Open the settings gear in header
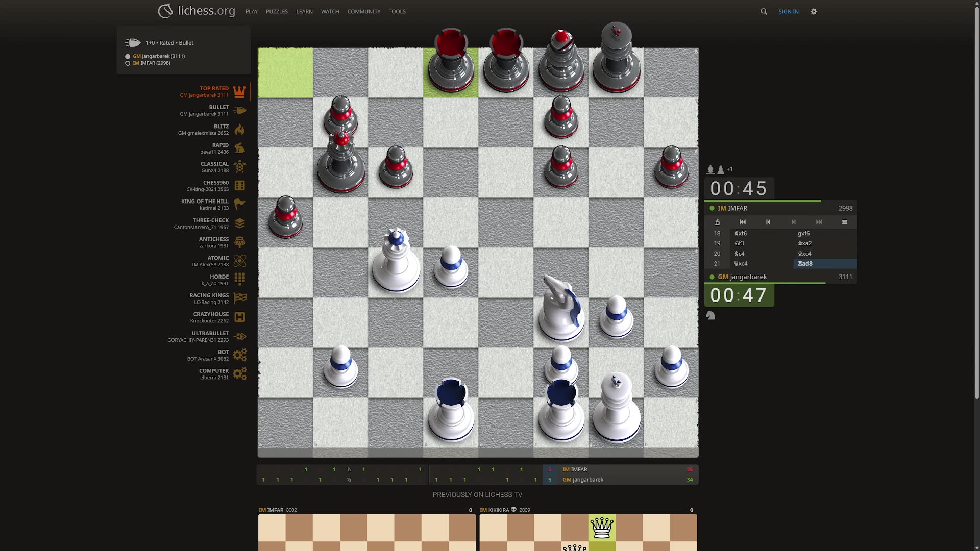Viewport: 980px width, 551px height. (x=814, y=11)
